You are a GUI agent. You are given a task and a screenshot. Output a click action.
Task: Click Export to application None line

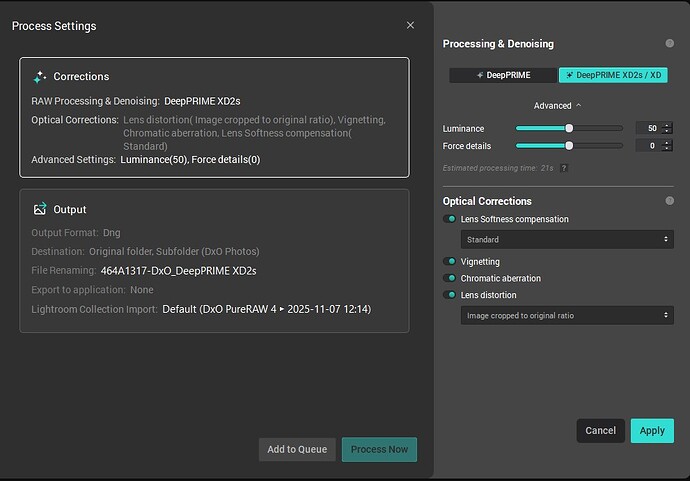coord(92,290)
